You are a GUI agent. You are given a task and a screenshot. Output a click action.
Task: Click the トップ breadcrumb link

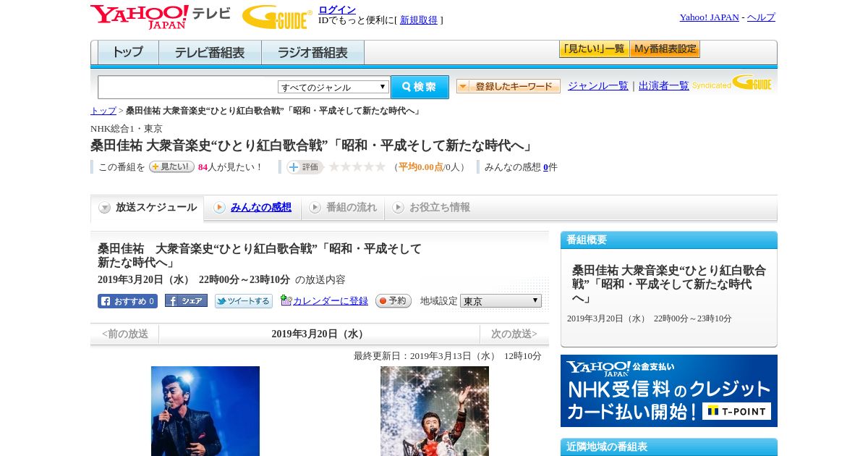(x=103, y=111)
